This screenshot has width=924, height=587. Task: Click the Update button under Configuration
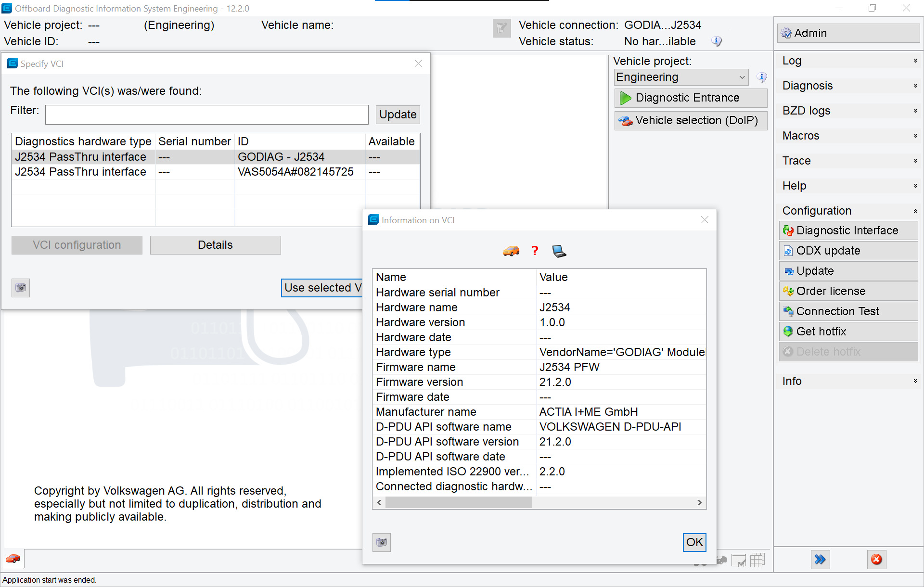click(x=848, y=271)
